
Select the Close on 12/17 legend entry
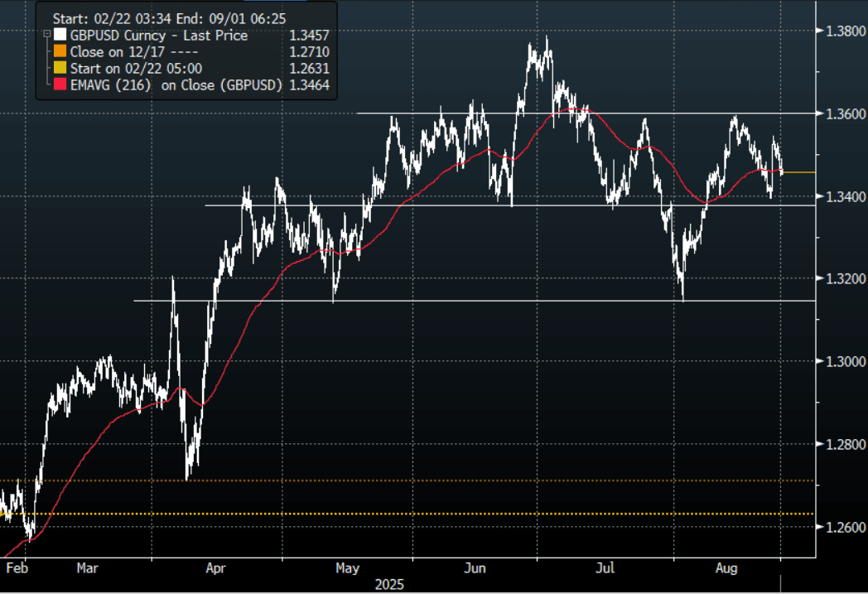[129, 52]
